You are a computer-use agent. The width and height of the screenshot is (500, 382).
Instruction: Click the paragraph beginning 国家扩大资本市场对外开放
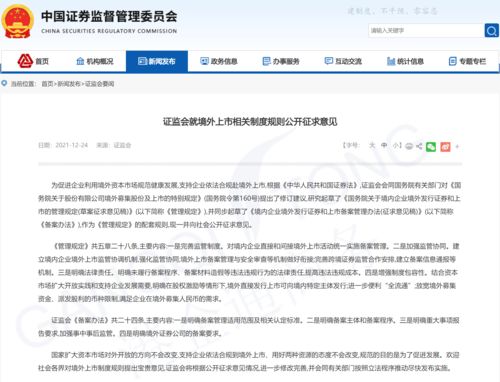249,361
